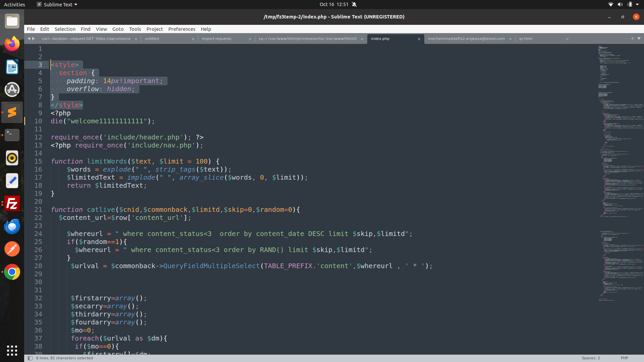
Task: Open Spaces: 2 indentation selector
Action: (x=591, y=358)
